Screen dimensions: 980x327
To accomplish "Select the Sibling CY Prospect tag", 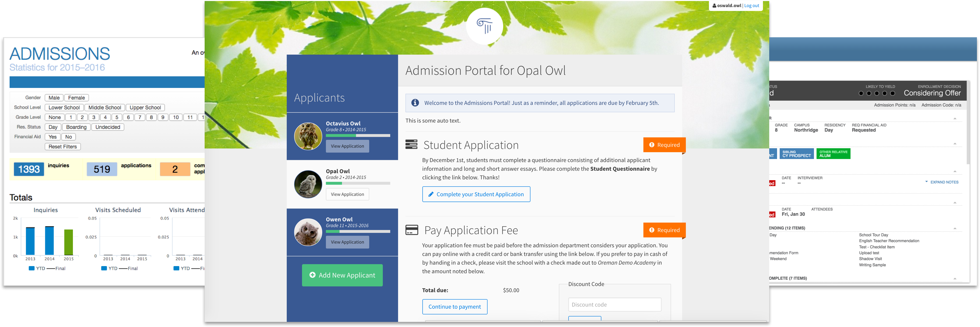I will coord(796,154).
